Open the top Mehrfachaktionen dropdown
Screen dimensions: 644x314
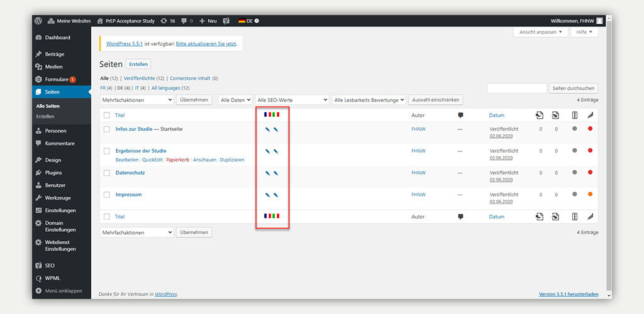(x=136, y=100)
